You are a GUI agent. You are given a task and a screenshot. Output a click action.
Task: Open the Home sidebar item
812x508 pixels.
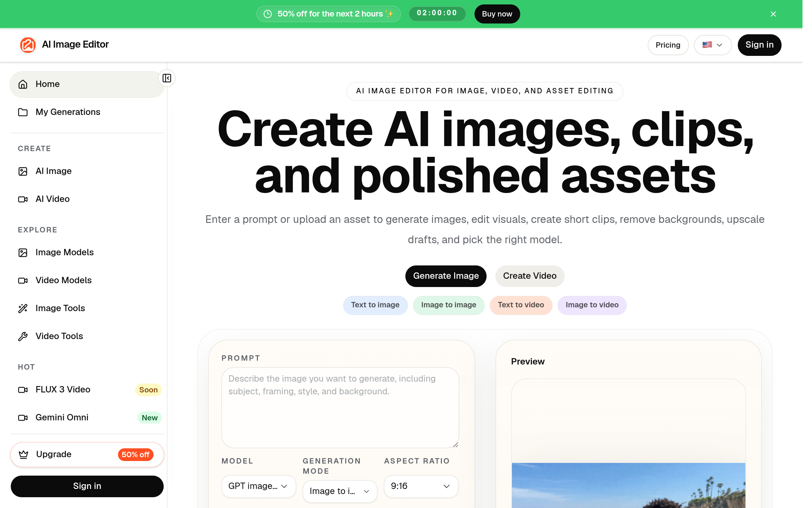pos(87,84)
